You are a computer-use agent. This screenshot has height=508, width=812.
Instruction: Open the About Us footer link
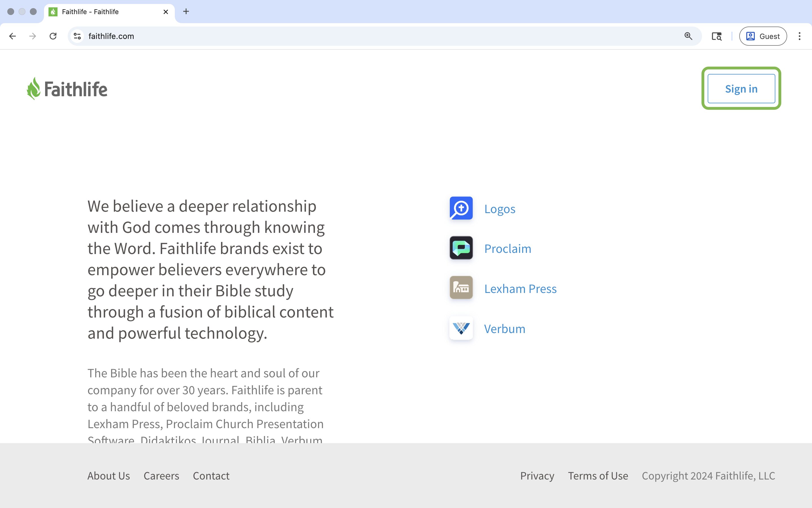pos(109,476)
